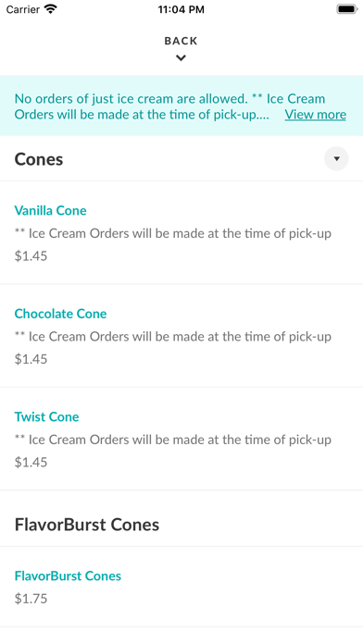Tap the Cones section heading

pos(39,159)
